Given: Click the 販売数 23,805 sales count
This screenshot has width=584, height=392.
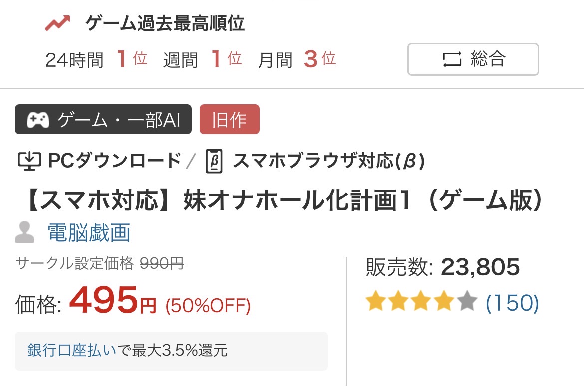Looking at the screenshot, I should tap(443, 268).
